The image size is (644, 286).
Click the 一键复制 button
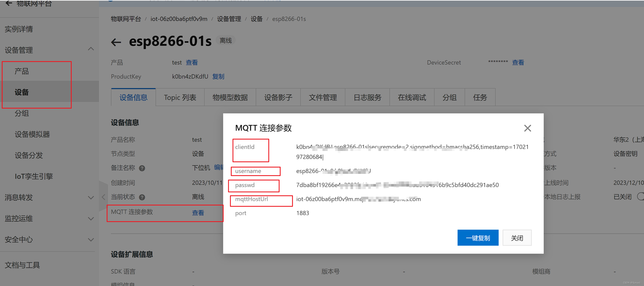[x=478, y=238]
